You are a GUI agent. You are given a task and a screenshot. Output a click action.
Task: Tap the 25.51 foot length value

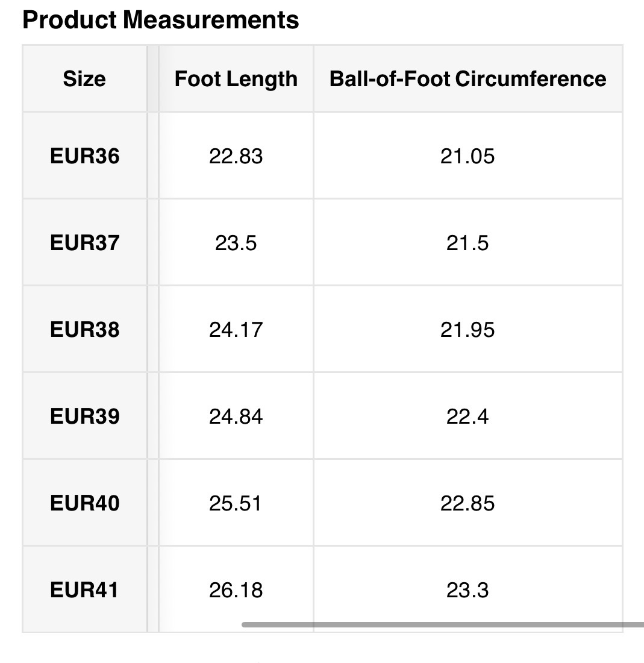[236, 504]
